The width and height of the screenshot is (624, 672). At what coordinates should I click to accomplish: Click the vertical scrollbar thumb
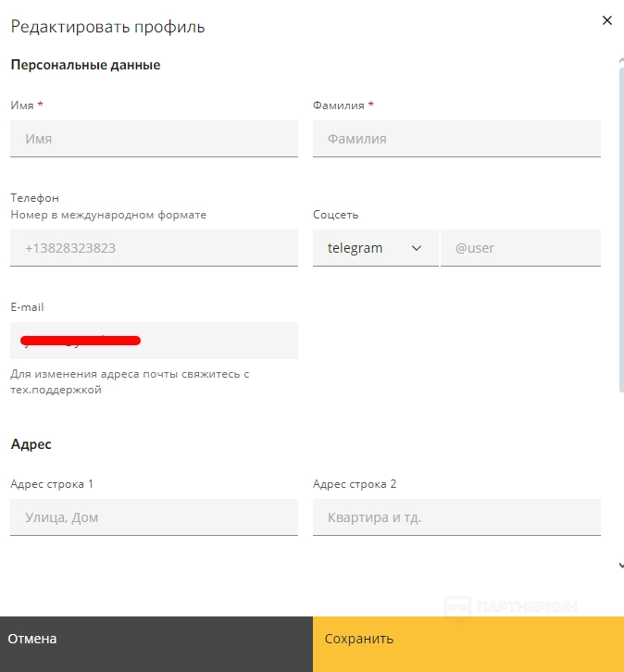click(x=620, y=231)
